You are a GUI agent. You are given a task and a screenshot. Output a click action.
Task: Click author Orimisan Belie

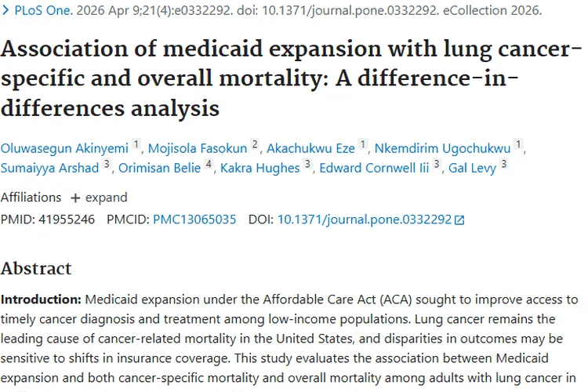click(x=159, y=168)
